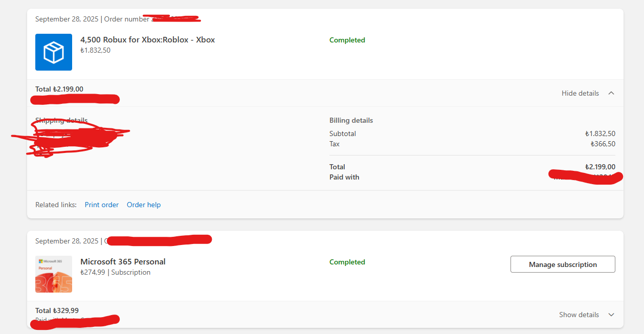Collapse the Roblox order using Hide details
Screen dimensions: 644x334
580,93
